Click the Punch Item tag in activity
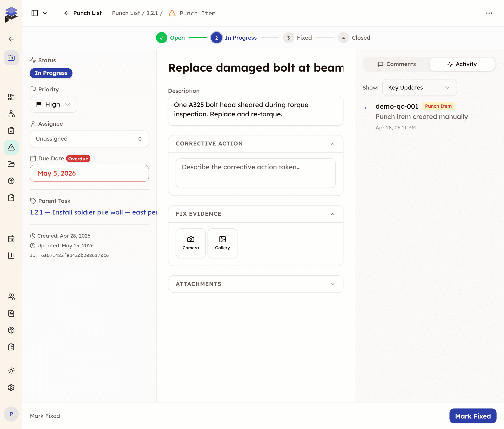This screenshot has width=504, height=429. [x=438, y=106]
